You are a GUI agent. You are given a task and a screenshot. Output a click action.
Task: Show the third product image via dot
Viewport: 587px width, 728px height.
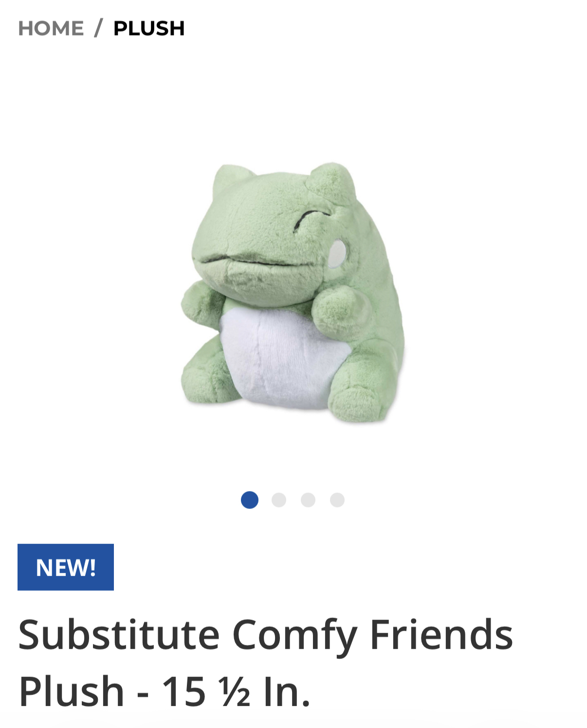pos(308,500)
